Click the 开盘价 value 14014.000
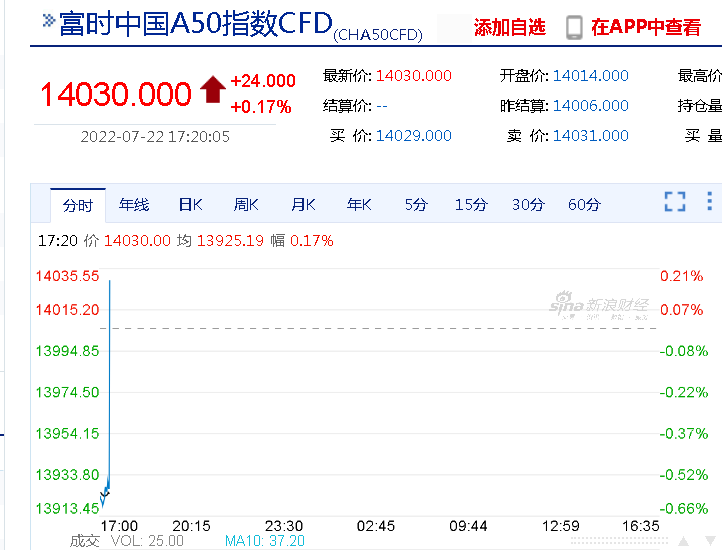The image size is (722, 550). click(591, 76)
